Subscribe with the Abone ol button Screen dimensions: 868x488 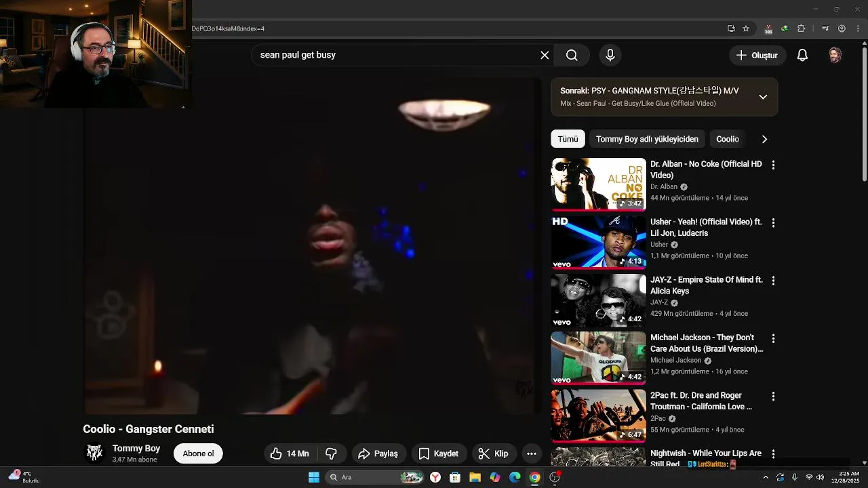coord(198,453)
